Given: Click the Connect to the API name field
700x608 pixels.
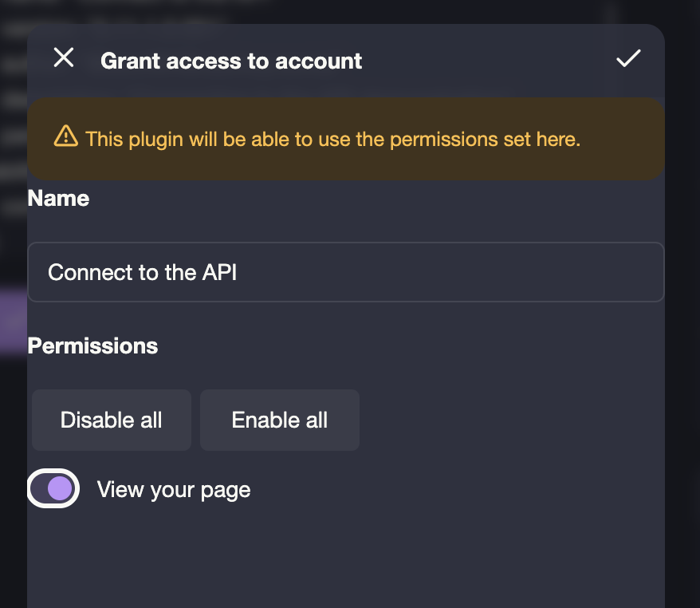Looking at the screenshot, I should point(346,272).
